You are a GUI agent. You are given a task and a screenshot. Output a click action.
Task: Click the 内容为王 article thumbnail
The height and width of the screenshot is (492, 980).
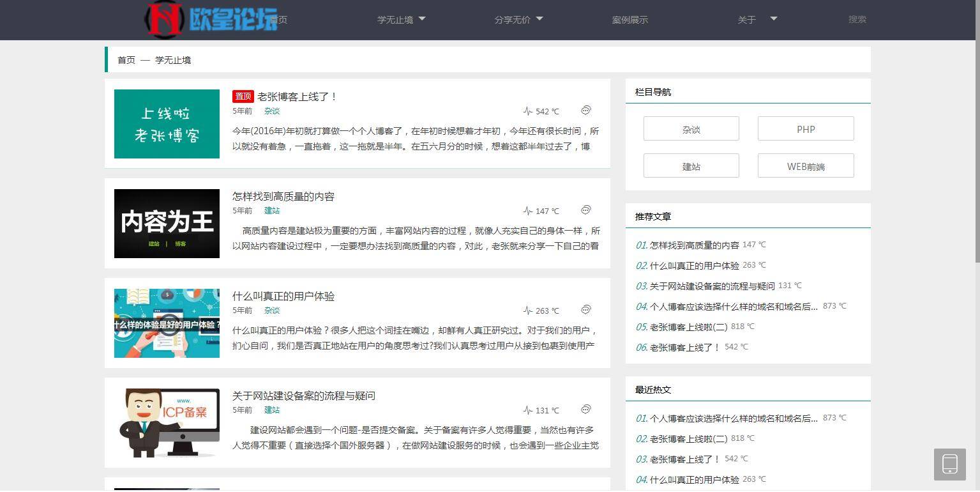(166, 223)
